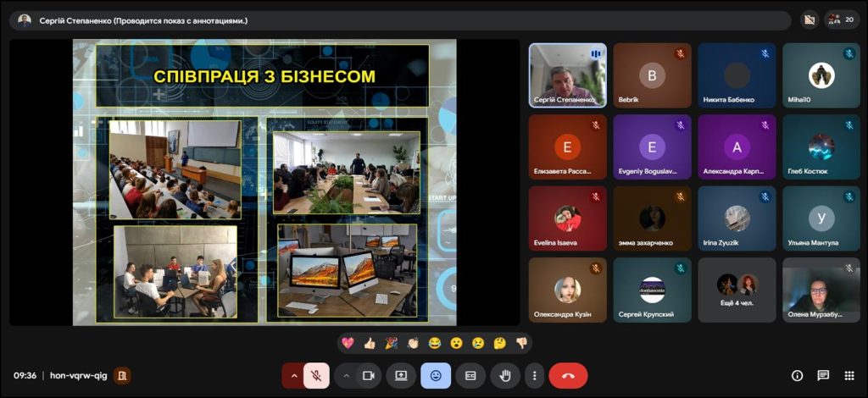Click the muted mic icon on Bebrik tile
868x398 pixels.
coord(681,53)
